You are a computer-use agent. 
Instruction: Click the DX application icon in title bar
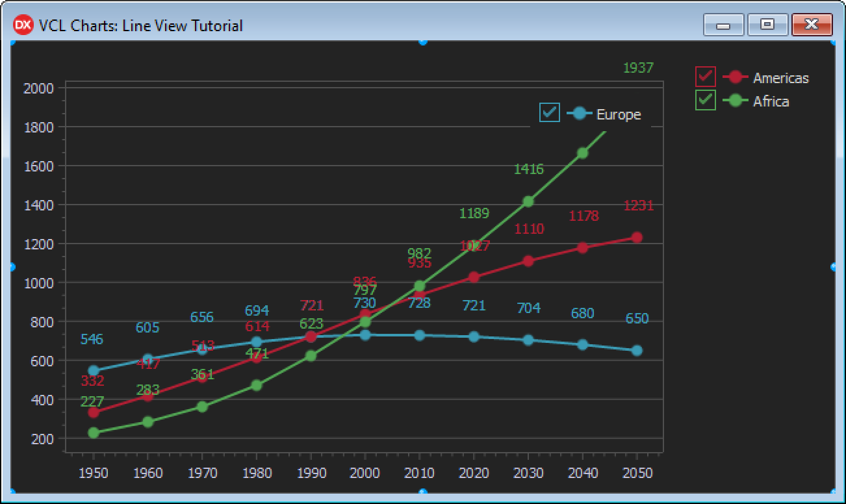(23, 25)
